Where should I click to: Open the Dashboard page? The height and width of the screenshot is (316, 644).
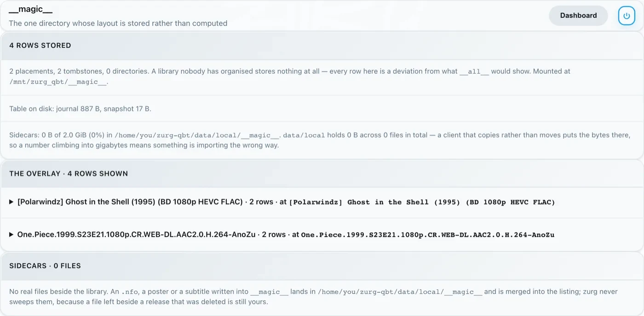coord(578,16)
